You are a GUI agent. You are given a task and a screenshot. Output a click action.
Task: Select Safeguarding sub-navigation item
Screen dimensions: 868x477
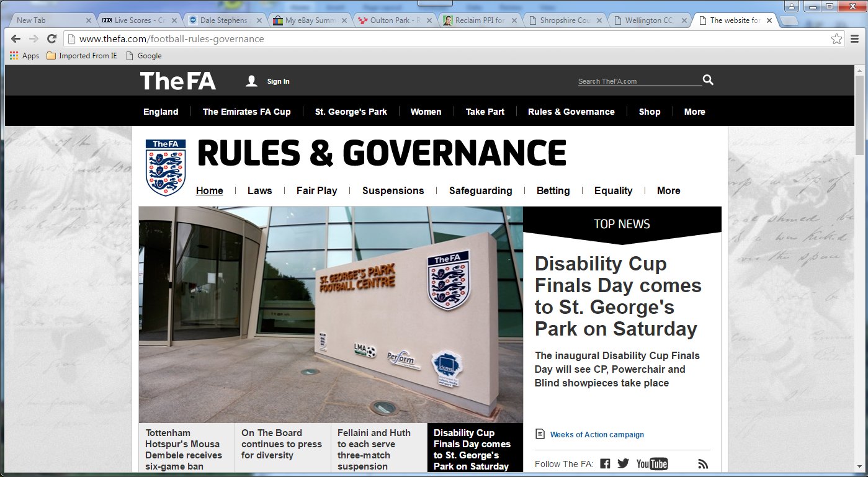coord(481,190)
